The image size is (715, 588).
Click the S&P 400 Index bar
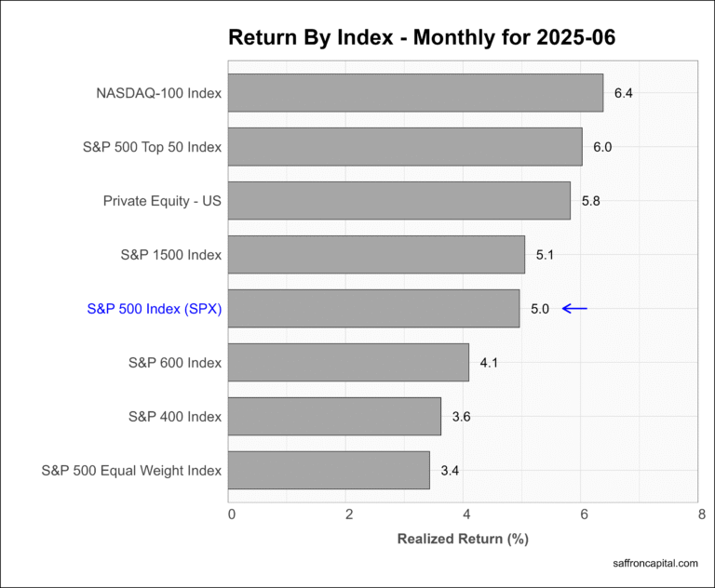(334, 416)
